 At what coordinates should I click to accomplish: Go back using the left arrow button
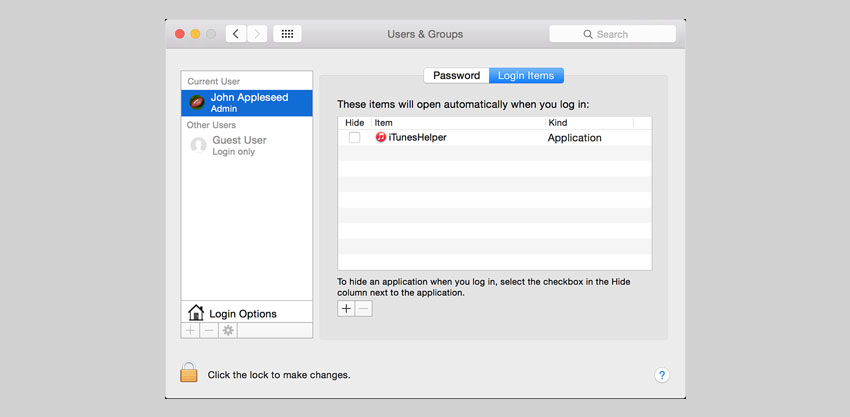236,34
